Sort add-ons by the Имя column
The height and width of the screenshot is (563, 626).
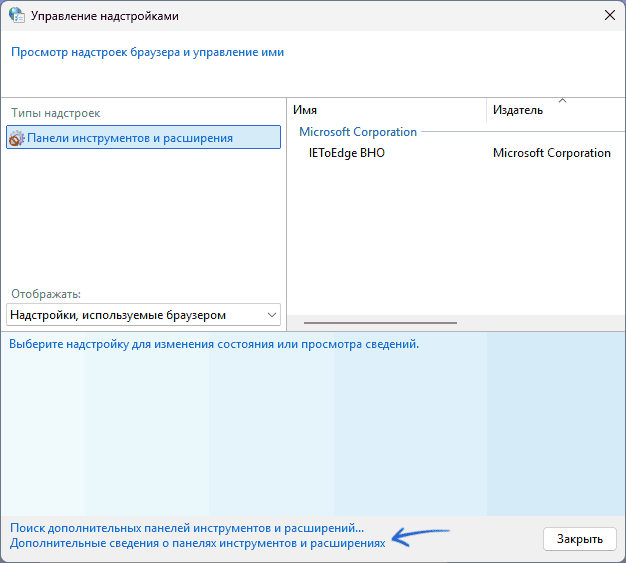(387, 110)
